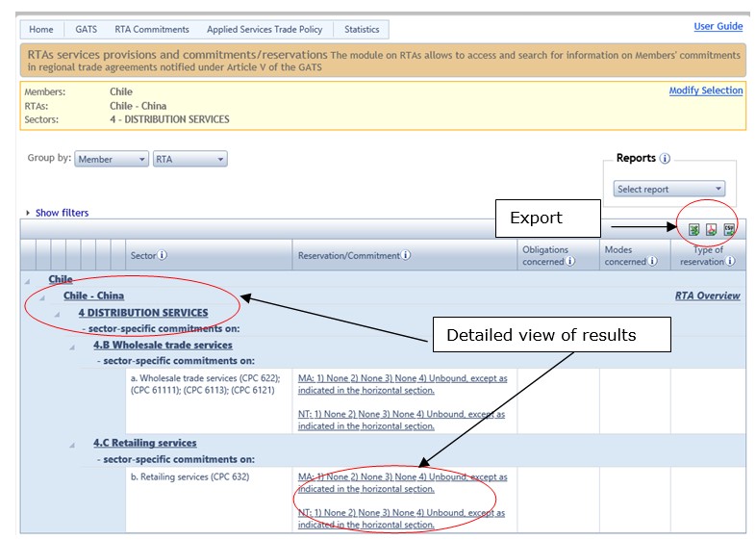Export results to Excel
The width and height of the screenshot is (756, 540).
point(693,230)
